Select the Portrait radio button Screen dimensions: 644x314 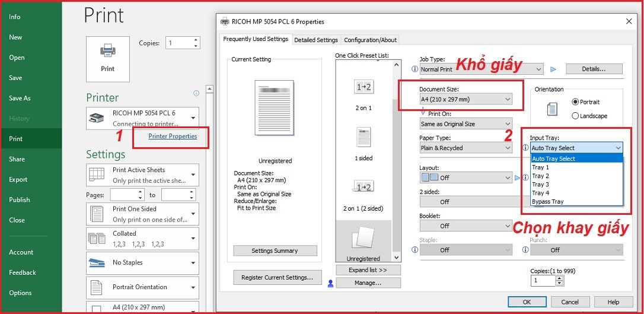575,102
